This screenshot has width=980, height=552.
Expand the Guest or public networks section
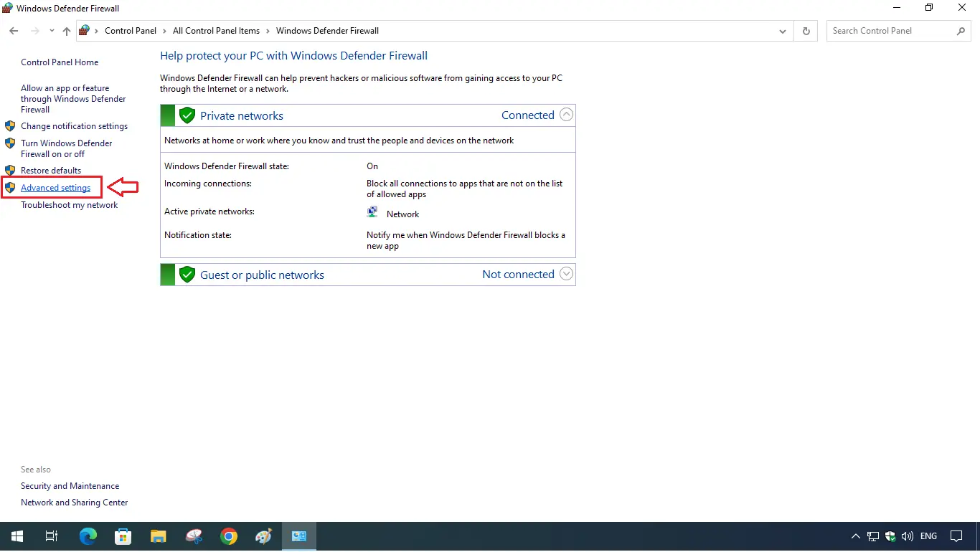tap(566, 274)
